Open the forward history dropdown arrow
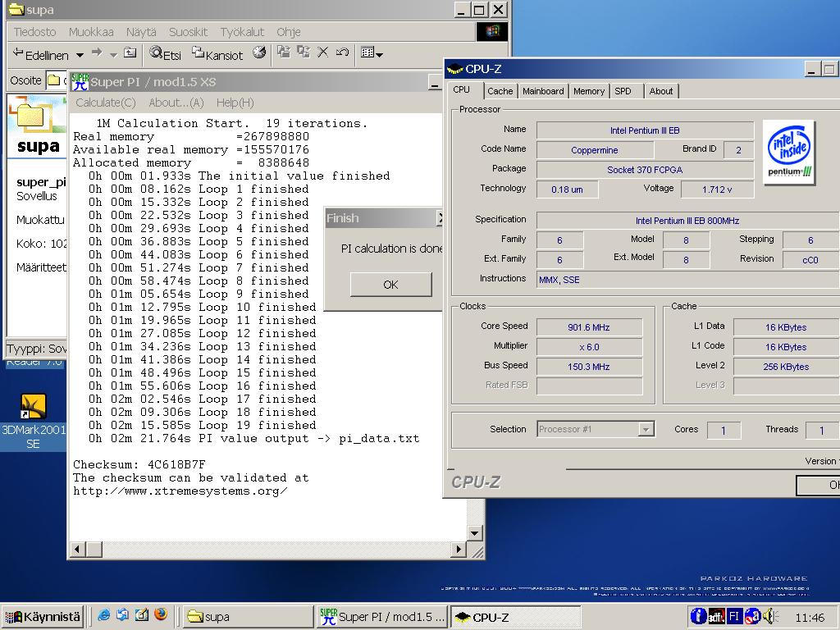 pos(113,55)
